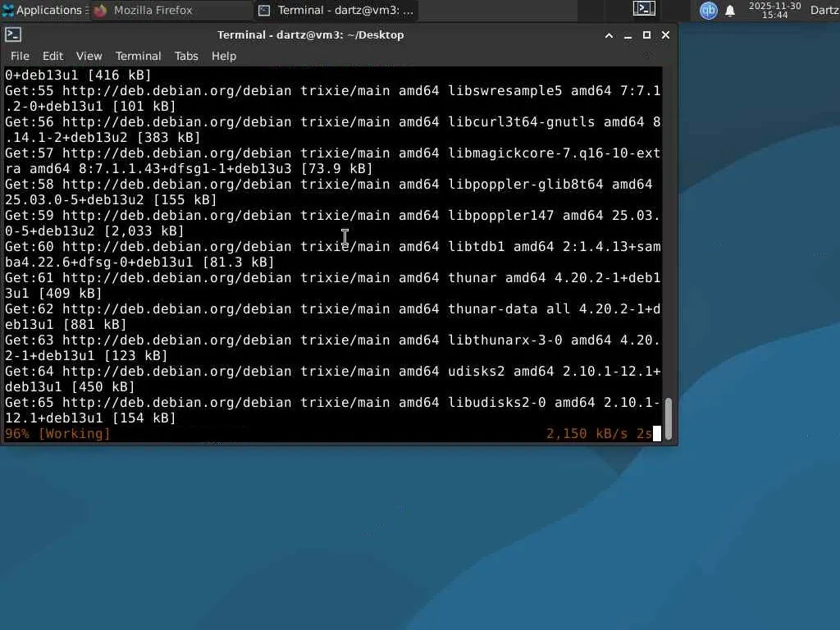This screenshot has height=630, width=840.
Task: Click the terminal launcher icon in panel
Action: [x=644, y=9]
